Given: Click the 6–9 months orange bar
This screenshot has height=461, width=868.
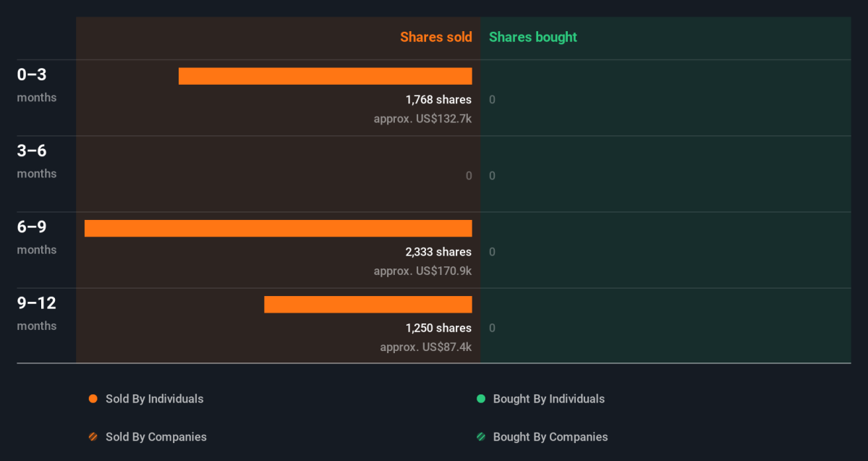Looking at the screenshot, I should tap(278, 228).
